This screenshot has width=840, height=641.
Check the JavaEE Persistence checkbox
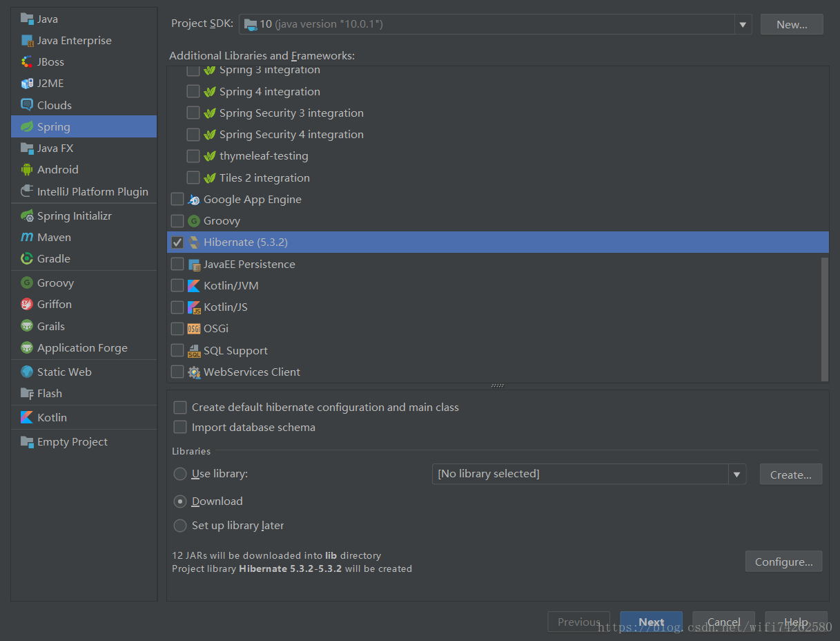point(177,264)
